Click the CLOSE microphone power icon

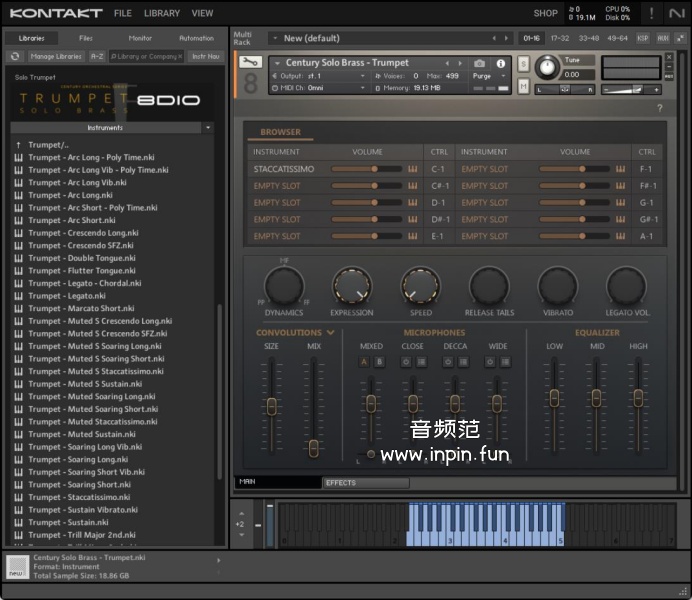406,361
